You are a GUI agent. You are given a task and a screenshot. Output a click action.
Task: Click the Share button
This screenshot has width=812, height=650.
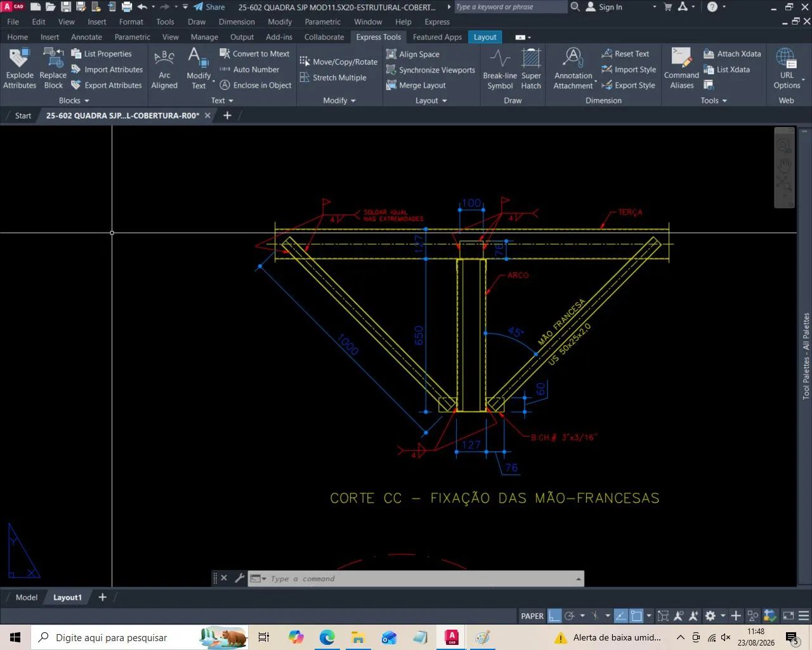click(x=209, y=7)
